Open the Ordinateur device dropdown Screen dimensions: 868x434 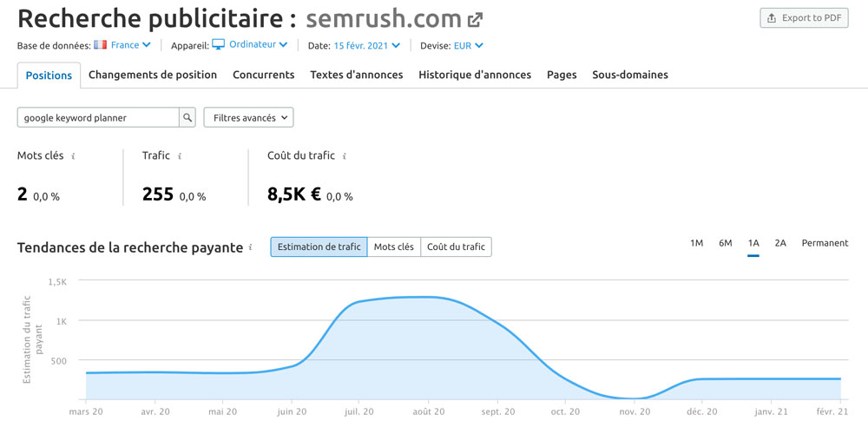click(x=258, y=45)
